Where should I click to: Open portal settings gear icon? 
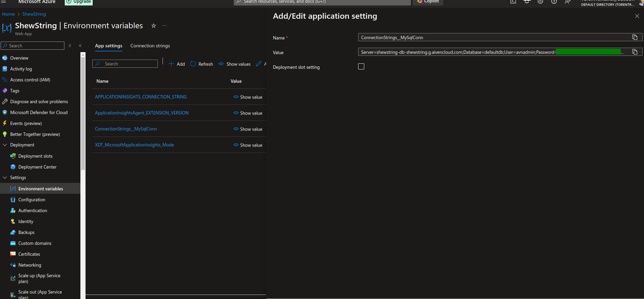tap(540, 2)
